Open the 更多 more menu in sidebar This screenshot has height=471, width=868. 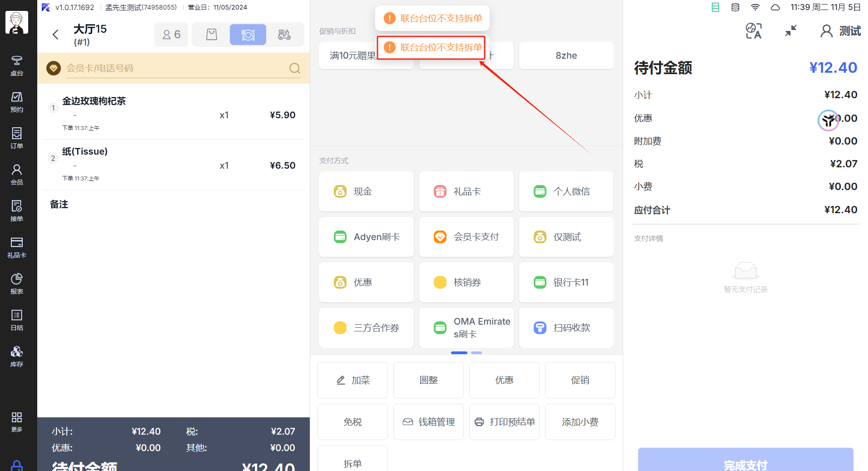pos(17,421)
